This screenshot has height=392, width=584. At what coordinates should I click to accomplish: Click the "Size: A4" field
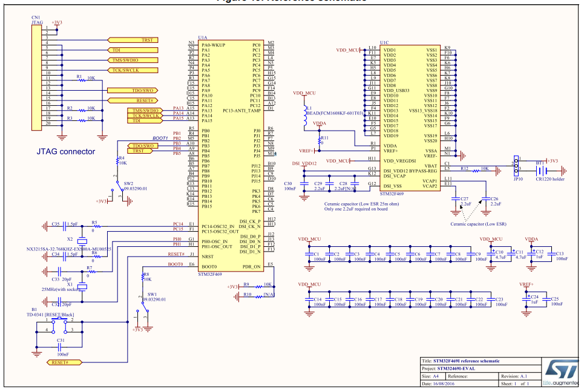[430, 376]
